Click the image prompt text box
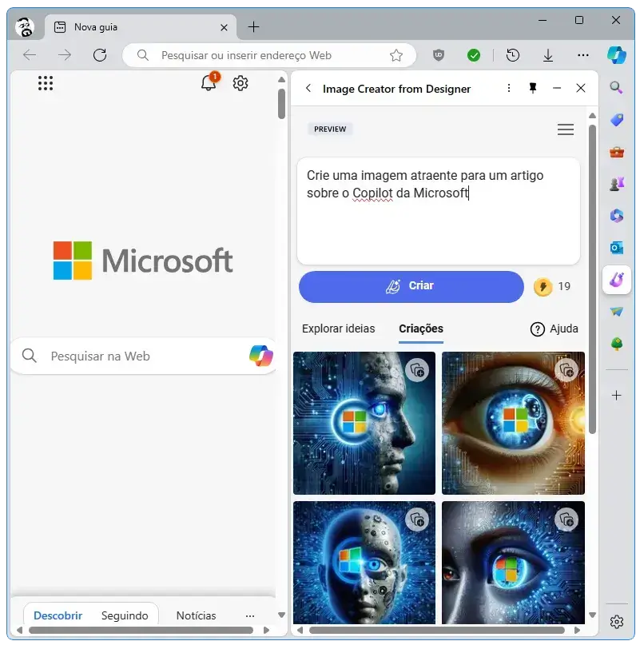This screenshot has height=649, width=644. coord(439,211)
